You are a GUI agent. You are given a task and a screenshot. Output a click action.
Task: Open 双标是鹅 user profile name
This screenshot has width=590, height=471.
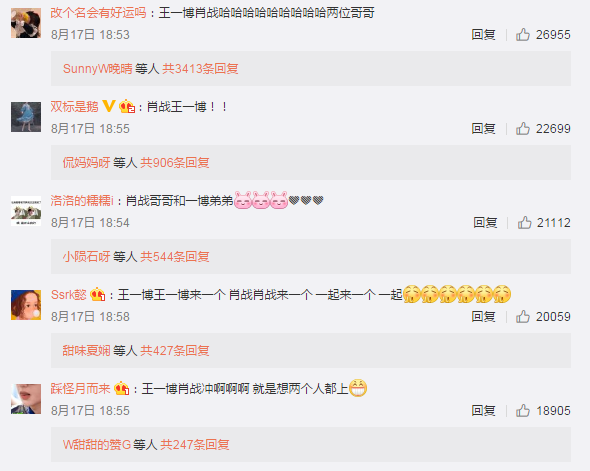point(75,107)
